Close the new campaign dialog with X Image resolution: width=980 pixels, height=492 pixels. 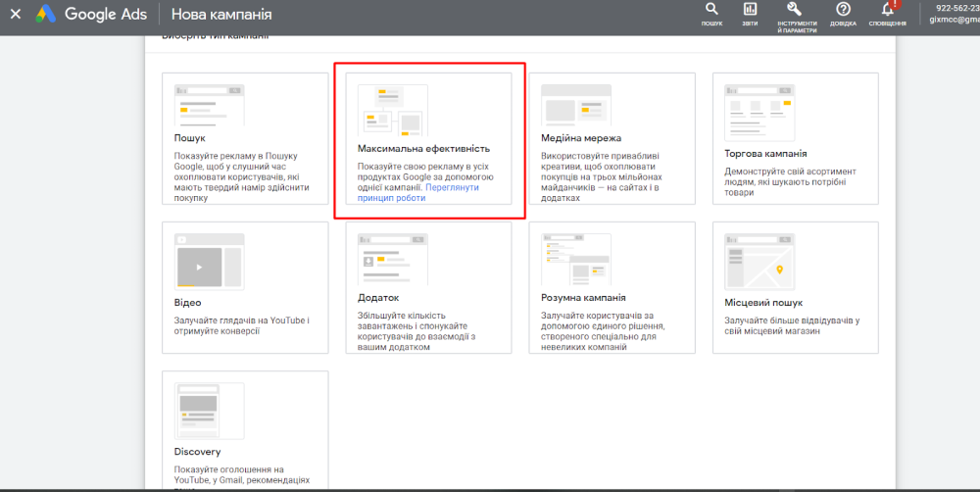(x=16, y=14)
